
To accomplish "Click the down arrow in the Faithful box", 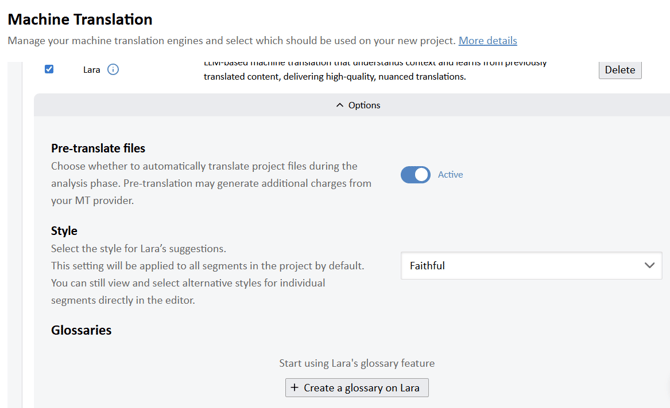I will (649, 266).
